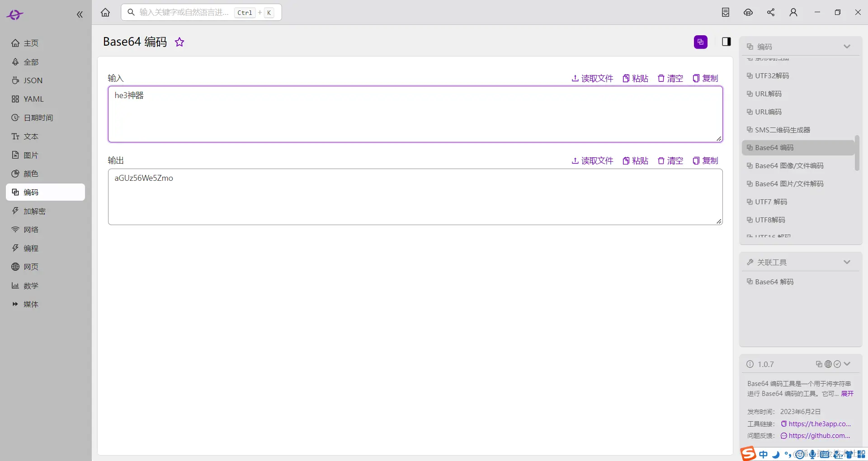Select Base64 解码 from 关联工具
The height and width of the screenshot is (461, 868).
pyautogui.click(x=773, y=281)
